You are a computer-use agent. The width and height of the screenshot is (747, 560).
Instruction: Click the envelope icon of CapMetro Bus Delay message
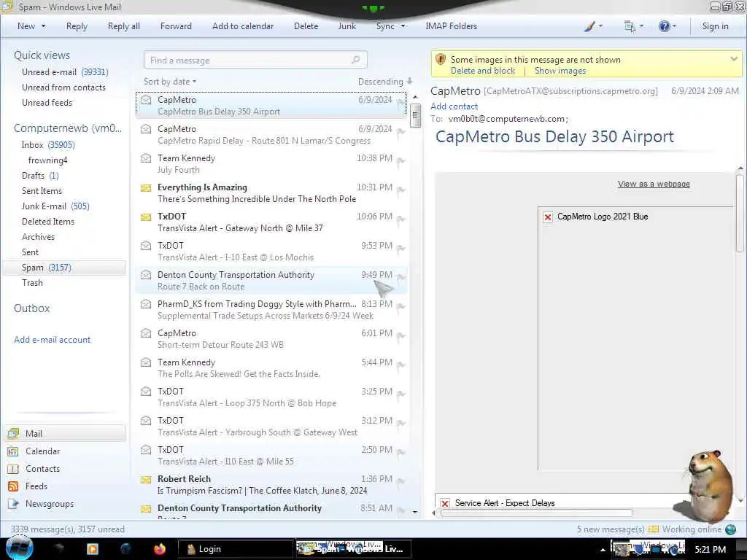pyautogui.click(x=146, y=100)
